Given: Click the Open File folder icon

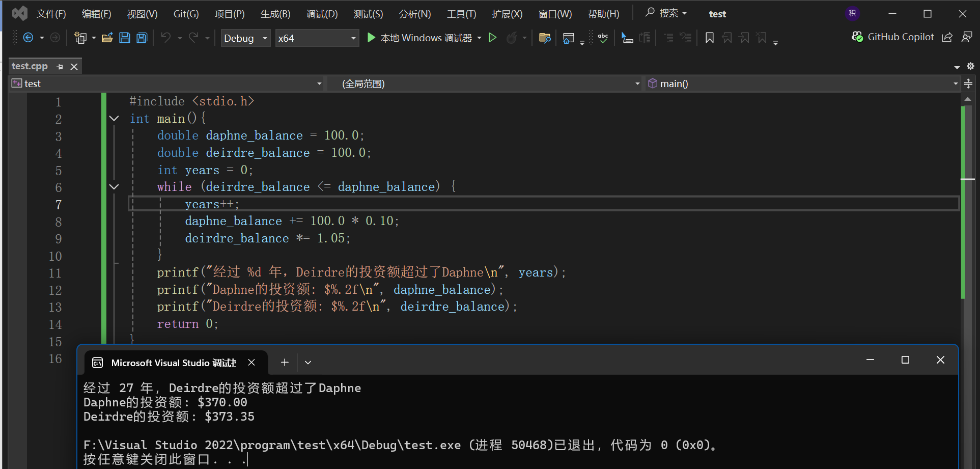Looking at the screenshot, I should [x=107, y=38].
